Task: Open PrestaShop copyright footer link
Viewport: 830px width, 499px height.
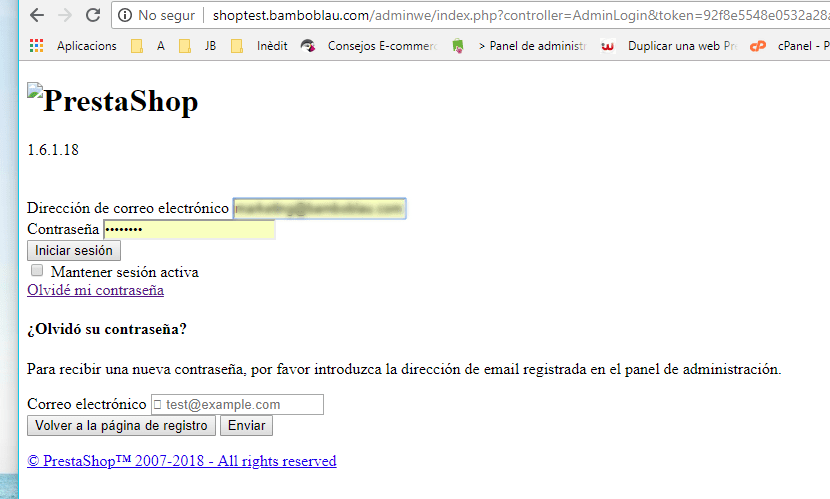Action: click(x=182, y=461)
